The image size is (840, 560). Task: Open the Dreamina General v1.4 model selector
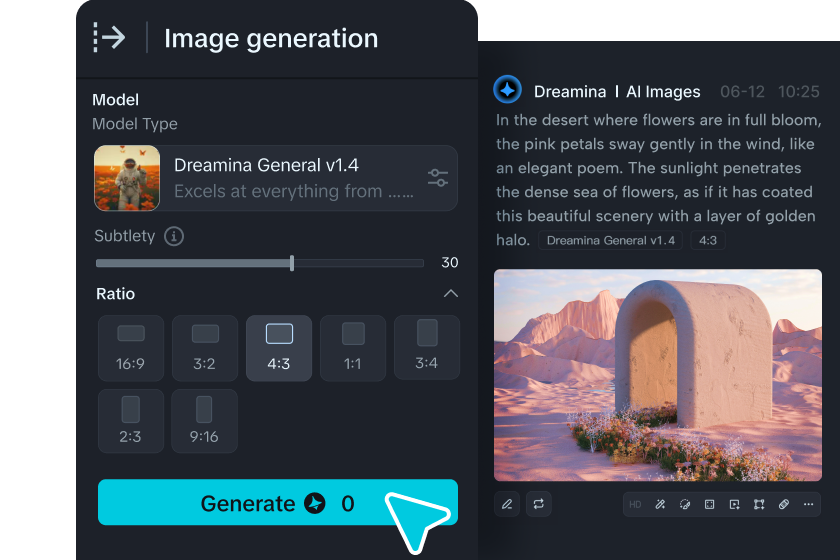click(x=276, y=178)
